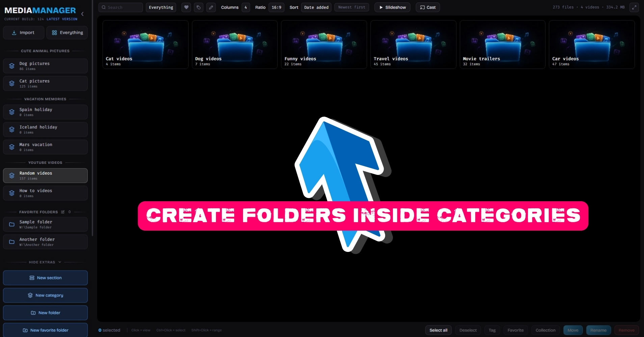Click the fullscreen expand icon
Image resolution: width=644 pixels, height=337 pixels.
(634, 7)
